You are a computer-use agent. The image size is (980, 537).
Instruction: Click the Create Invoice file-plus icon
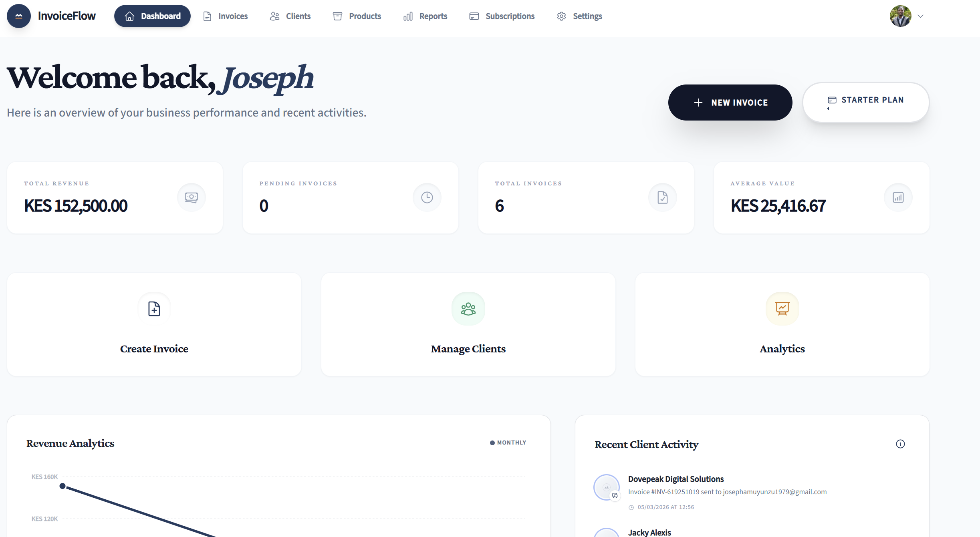tap(154, 309)
